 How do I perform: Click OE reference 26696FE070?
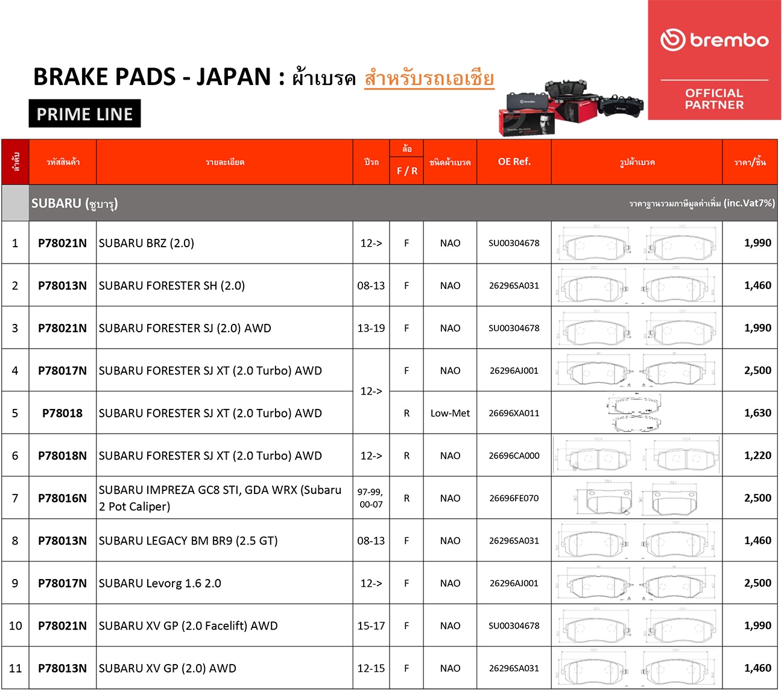coord(514,498)
